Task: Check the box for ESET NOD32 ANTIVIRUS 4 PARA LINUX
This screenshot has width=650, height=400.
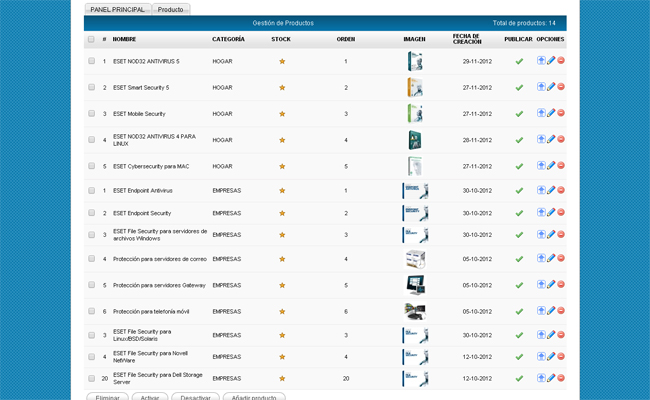Action: 91,140
